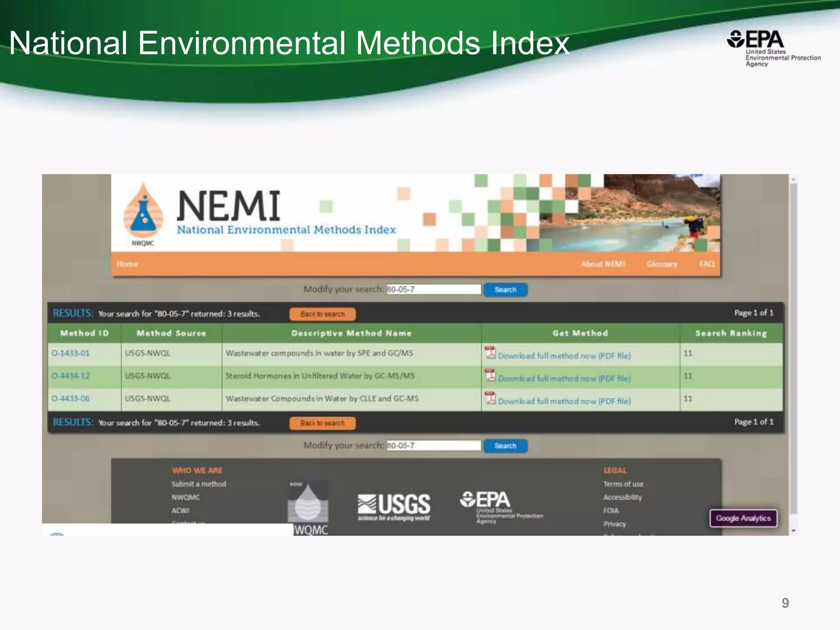Click the EPA logo in NEMI footer
Viewport: 840px width, 630px height.
[x=501, y=507]
